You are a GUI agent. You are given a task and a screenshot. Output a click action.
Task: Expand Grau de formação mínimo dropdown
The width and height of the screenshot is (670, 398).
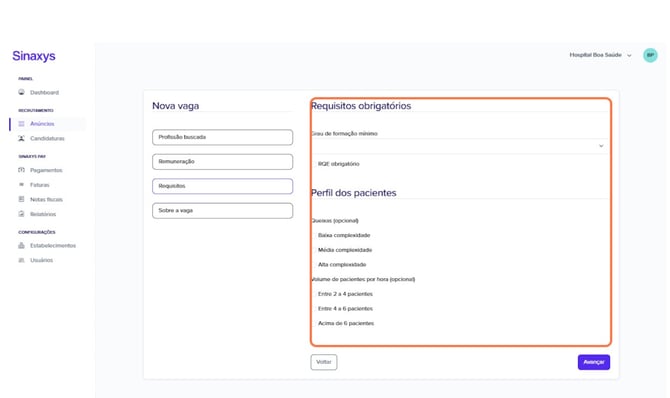[x=460, y=146]
